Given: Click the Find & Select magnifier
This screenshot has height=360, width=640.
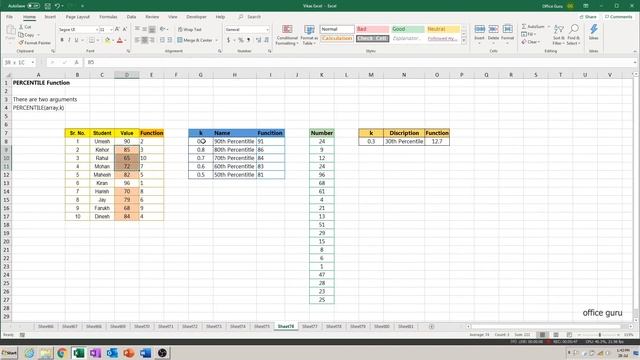Looking at the screenshot, I should point(573,29).
